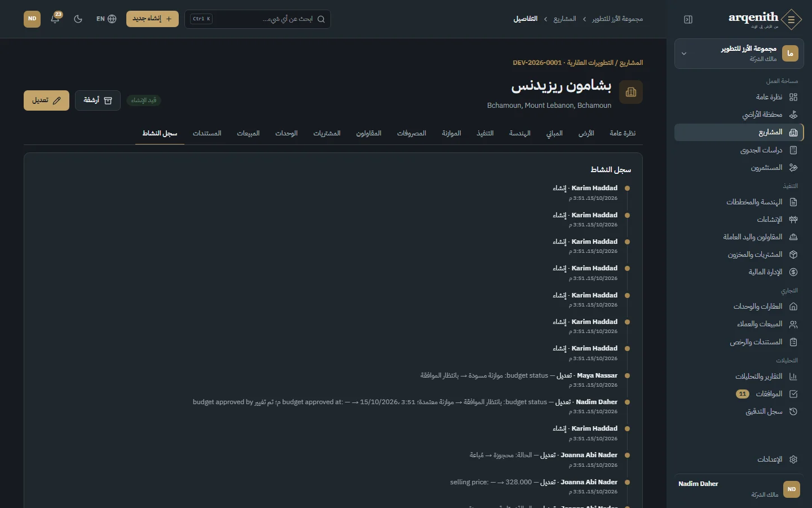Click Bchamoun, Mount Lebanon address text
Screen dimensions: 812x508
pyautogui.click(x=549, y=106)
